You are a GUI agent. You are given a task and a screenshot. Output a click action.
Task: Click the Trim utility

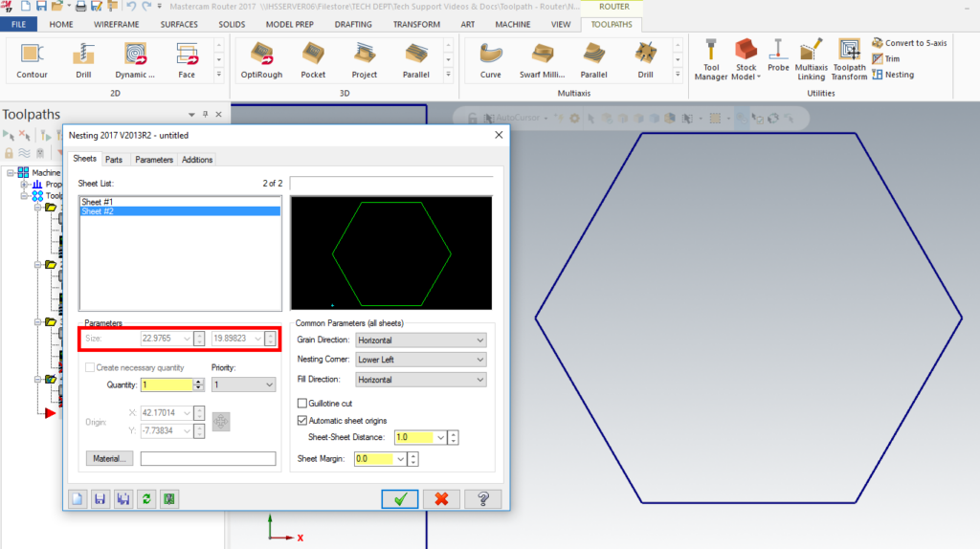tap(885, 58)
